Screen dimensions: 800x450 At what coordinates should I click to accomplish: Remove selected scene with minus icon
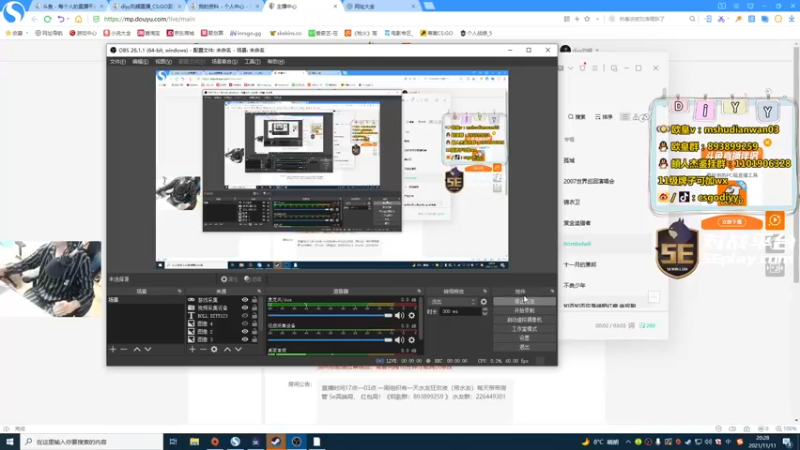click(x=123, y=349)
